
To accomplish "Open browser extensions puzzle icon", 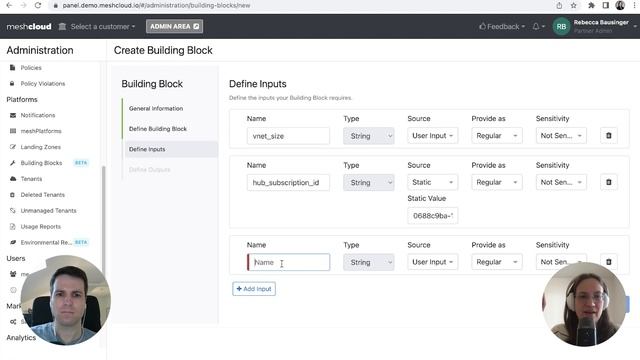I will pyautogui.click(x=591, y=5).
